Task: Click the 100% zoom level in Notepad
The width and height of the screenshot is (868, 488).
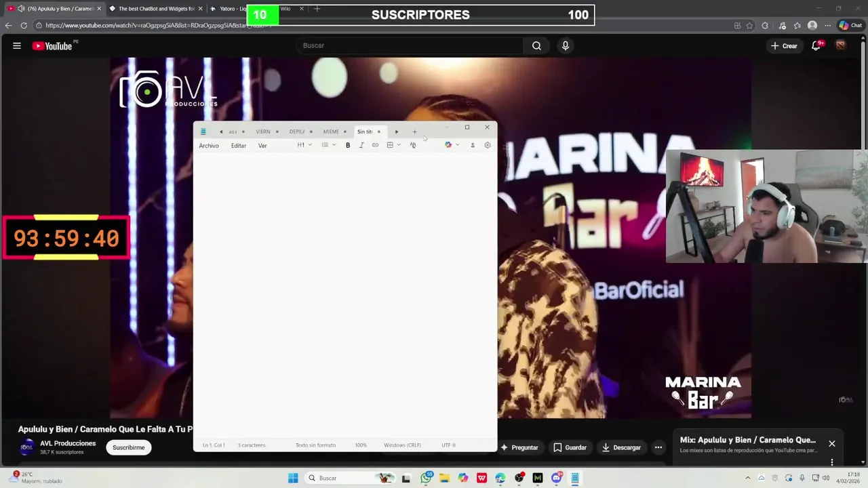Action: tap(361, 445)
